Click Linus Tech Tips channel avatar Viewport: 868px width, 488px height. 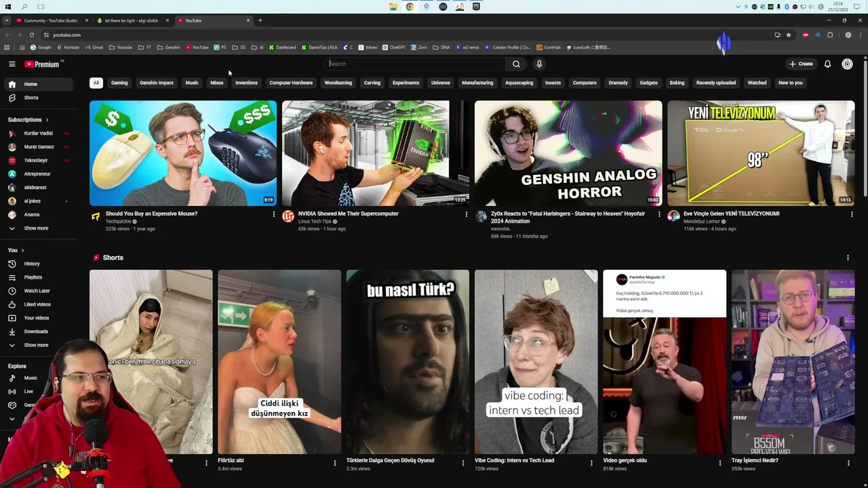(288, 216)
